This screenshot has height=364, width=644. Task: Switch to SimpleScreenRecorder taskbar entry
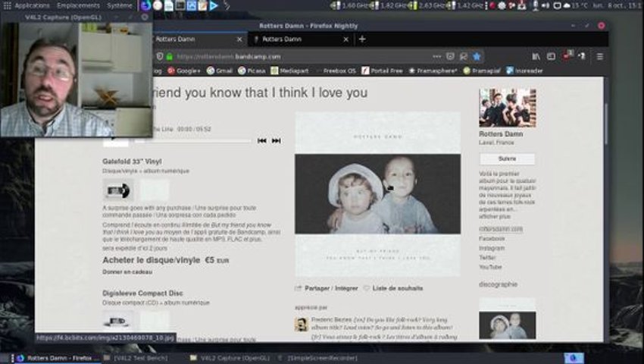[x=319, y=358]
